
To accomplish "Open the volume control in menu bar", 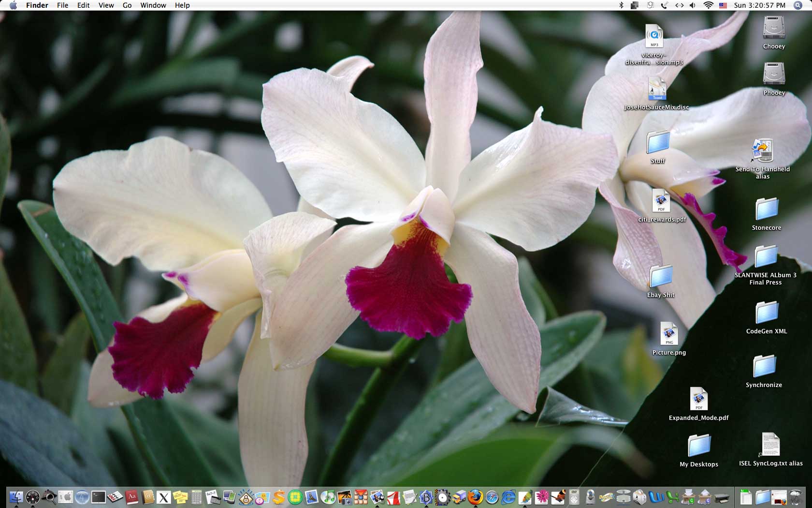I will point(693,5).
